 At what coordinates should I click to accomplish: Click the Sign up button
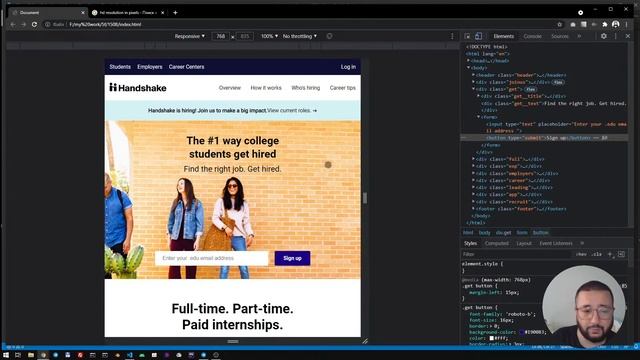click(292, 258)
